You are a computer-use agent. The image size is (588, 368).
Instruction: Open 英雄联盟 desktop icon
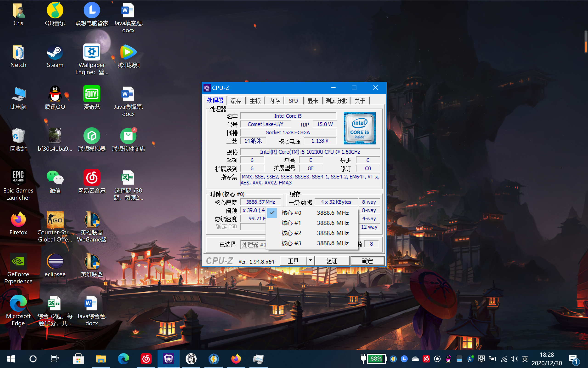pyautogui.click(x=92, y=262)
